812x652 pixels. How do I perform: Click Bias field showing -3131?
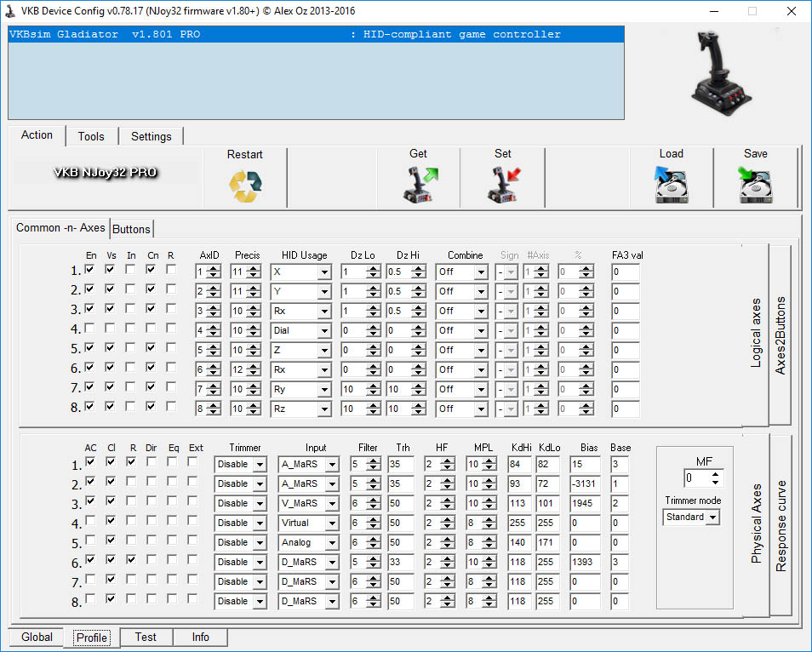(585, 483)
